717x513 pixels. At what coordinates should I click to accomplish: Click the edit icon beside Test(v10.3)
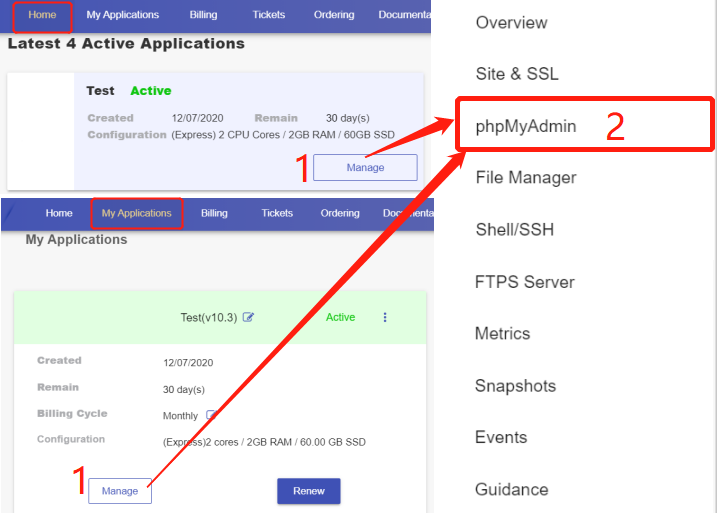[x=249, y=318]
